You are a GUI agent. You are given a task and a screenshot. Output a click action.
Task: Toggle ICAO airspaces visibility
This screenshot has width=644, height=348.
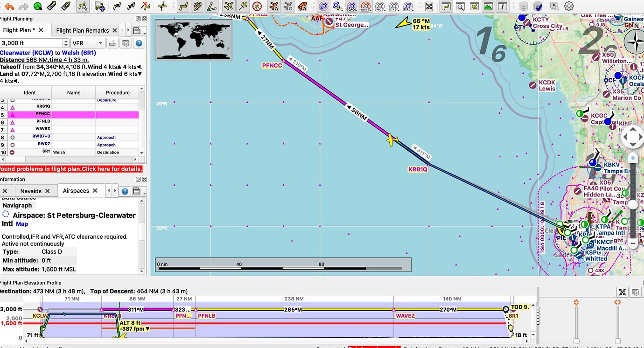click(x=350, y=6)
